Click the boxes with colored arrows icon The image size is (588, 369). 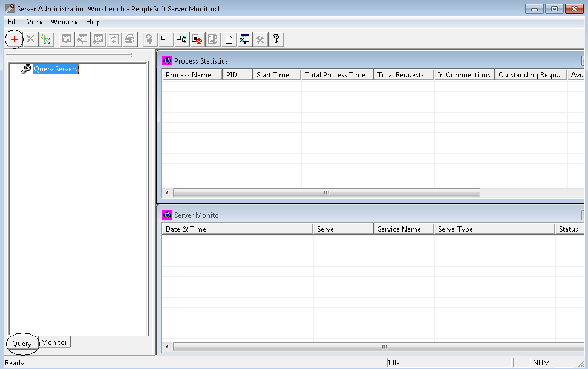point(181,39)
